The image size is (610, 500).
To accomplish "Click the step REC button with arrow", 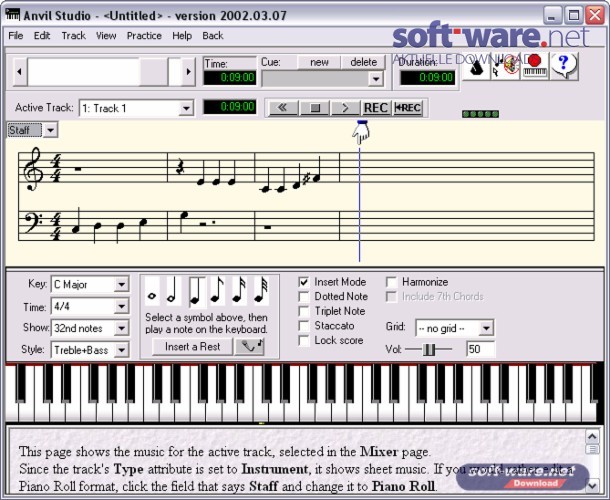I will 408,108.
